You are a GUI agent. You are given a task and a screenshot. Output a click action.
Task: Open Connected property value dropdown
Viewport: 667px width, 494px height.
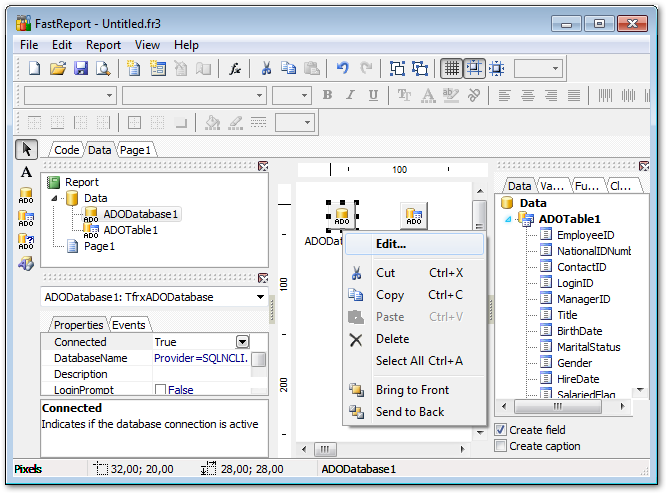click(x=242, y=342)
